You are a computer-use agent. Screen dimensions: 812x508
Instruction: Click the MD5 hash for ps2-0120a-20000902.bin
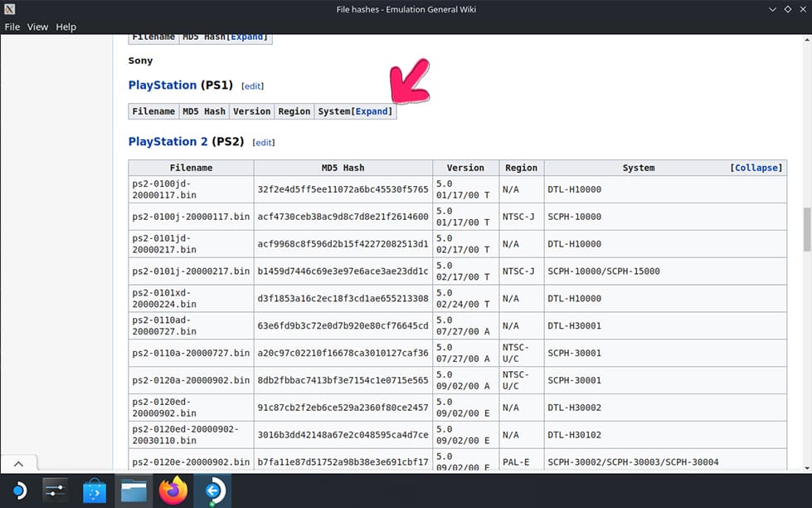tap(343, 380)
